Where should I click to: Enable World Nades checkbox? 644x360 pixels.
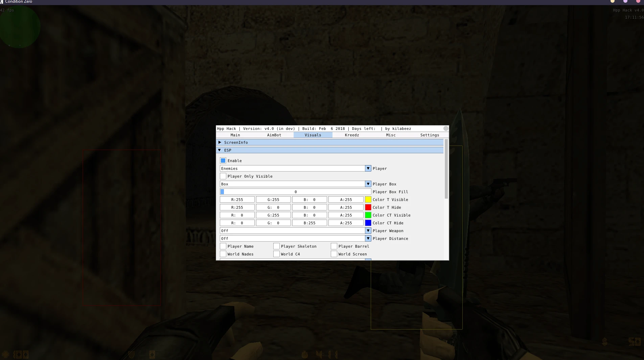click(x=223, y=254)
